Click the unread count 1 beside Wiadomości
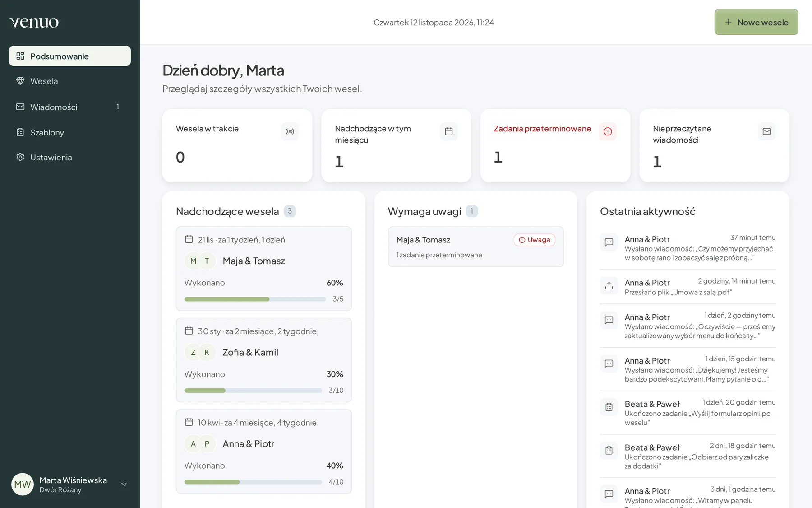The image size is (812, 508). click(x=118, y=107)
